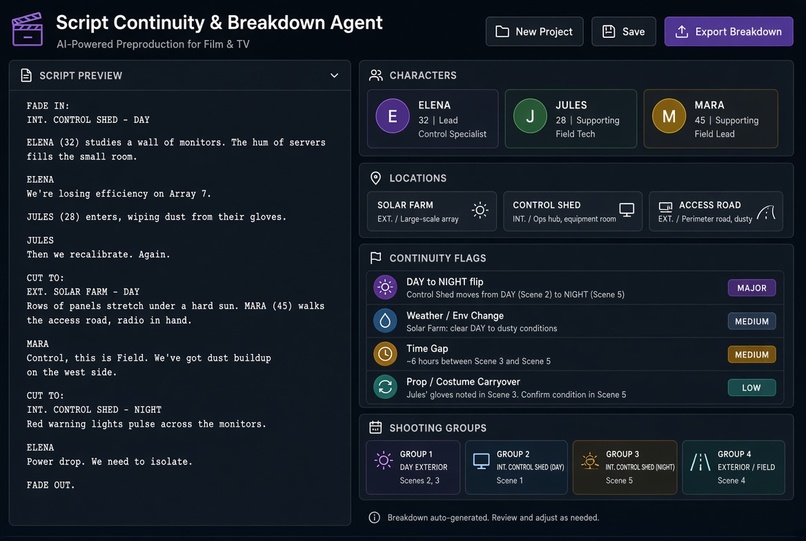
Task: Click the clapperboard app logo
Action: (27, 29)
